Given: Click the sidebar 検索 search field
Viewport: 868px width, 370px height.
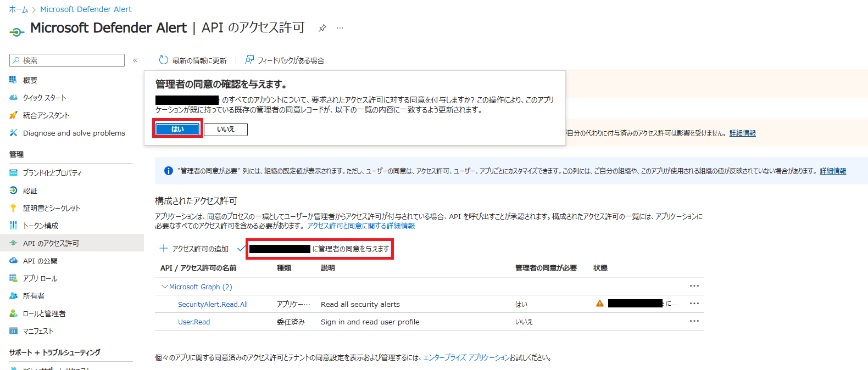Looking at the screenshot, I should coord(67,60).
